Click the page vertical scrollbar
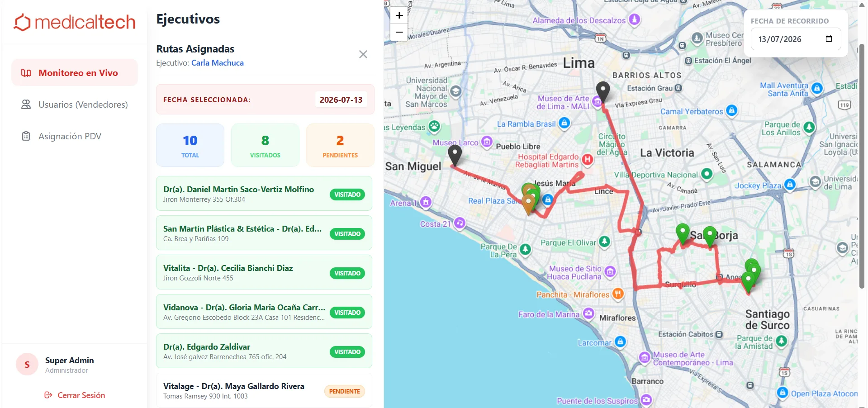 coord(862,166)
